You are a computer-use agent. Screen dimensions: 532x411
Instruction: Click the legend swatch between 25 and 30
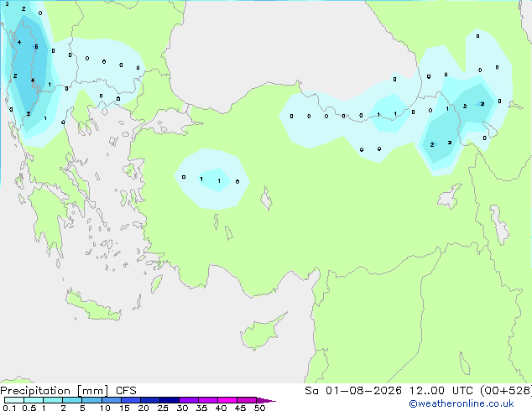click(170, 400)
